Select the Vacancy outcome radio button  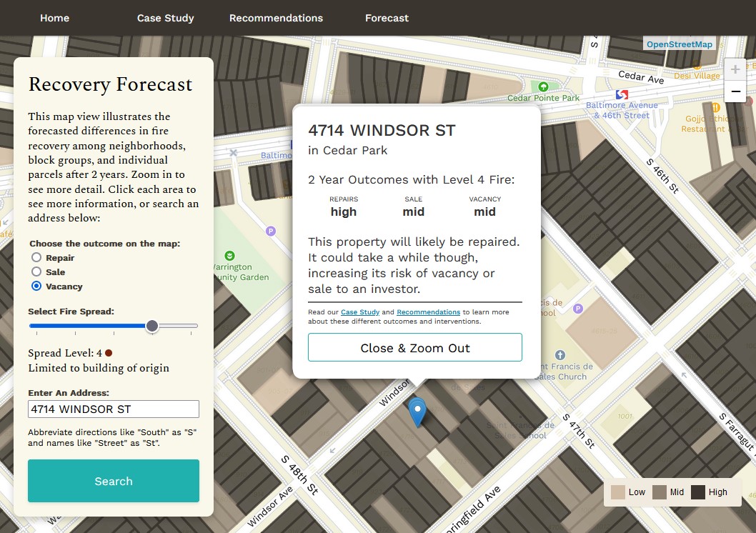[x=36, y=287]
